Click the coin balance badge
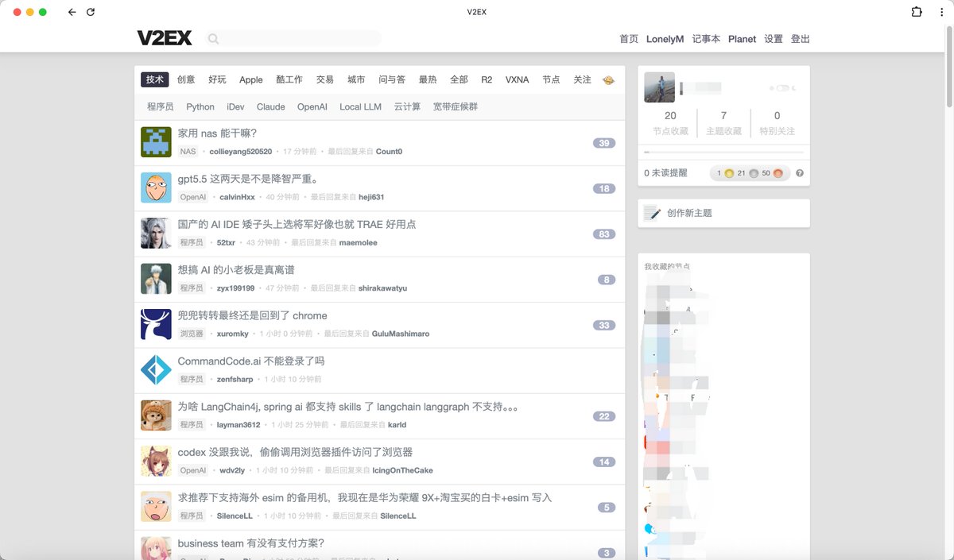954x560 pixels. pyautogui.click(x=750, y=173)
